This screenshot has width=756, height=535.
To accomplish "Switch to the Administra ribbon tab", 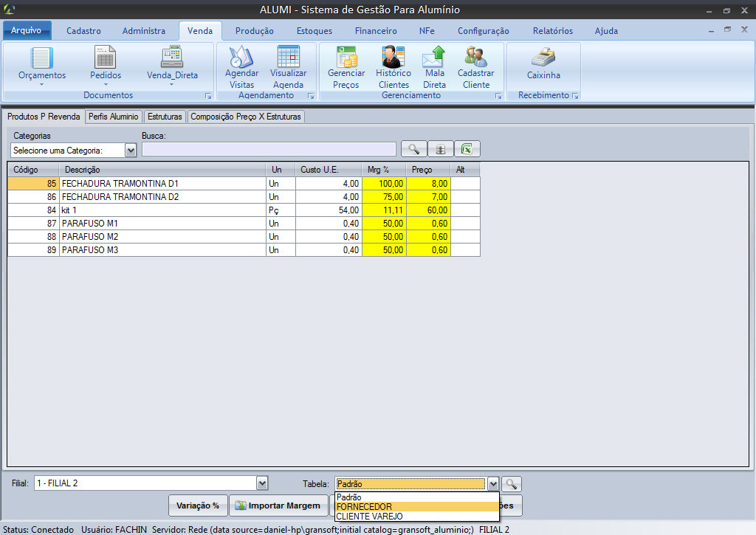I will (144, 31).
